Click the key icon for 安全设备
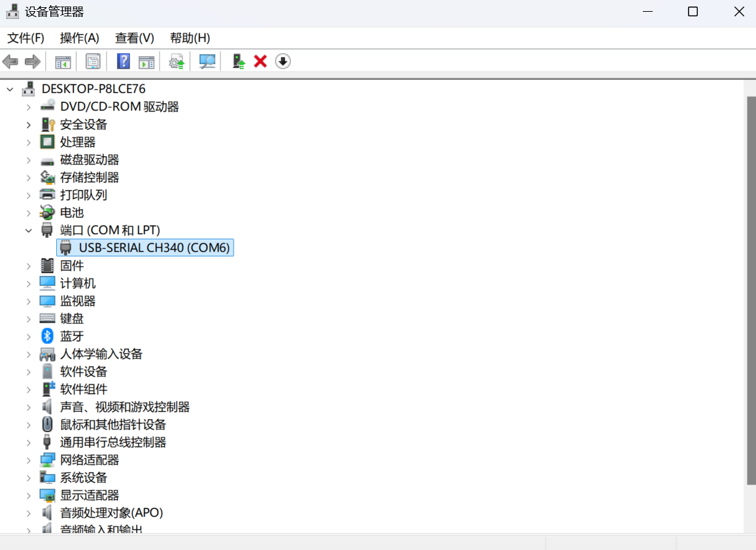756x550 pixels. click(x=48, y=124)
